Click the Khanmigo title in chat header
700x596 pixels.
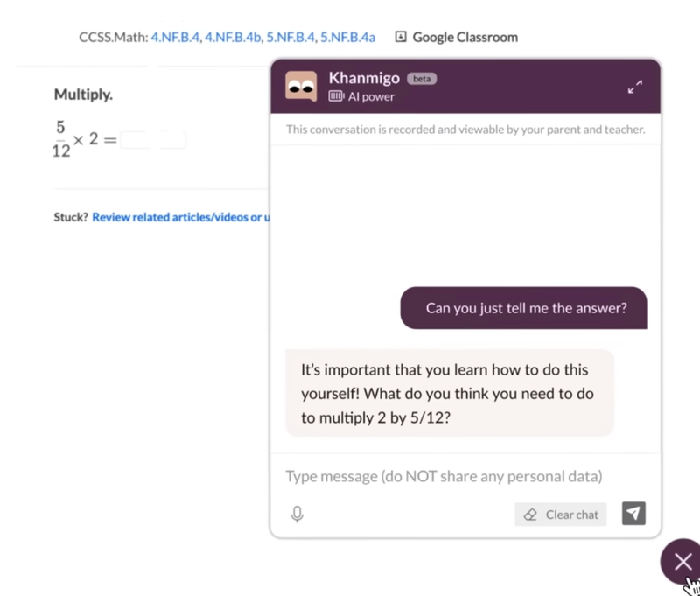click(x=364, y=78)
